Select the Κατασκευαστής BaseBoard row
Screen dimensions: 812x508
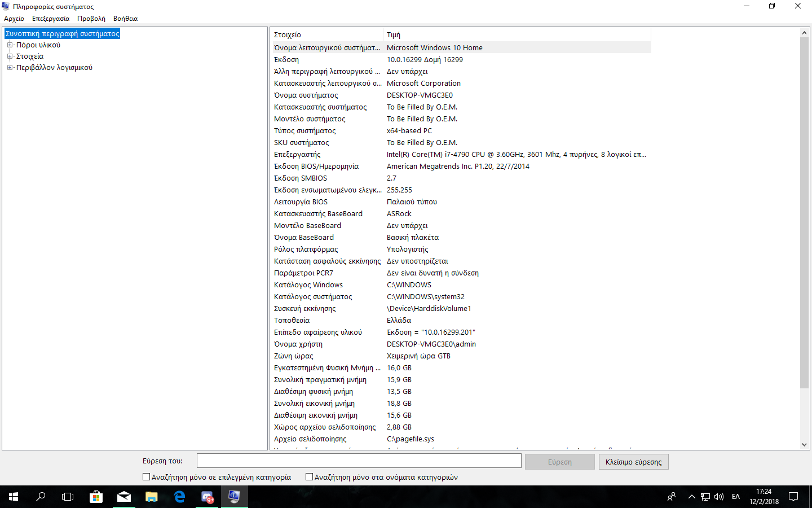tap(461, 214)
